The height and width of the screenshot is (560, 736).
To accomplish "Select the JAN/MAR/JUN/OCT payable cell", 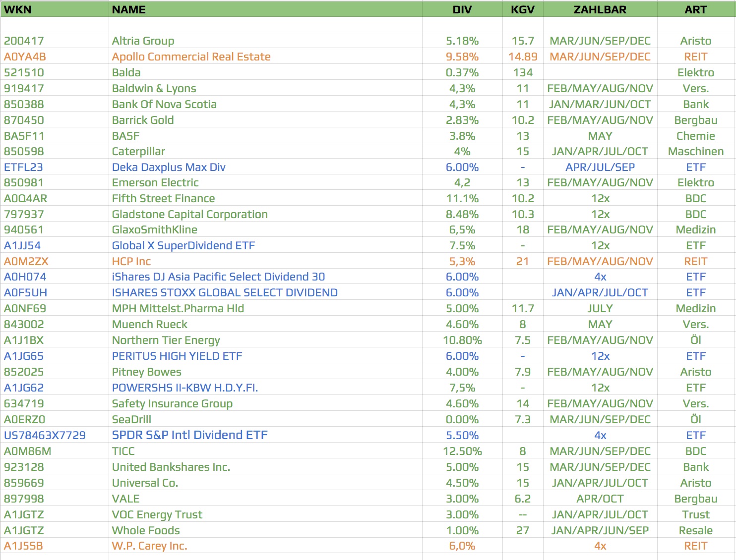I will (600, 104).
